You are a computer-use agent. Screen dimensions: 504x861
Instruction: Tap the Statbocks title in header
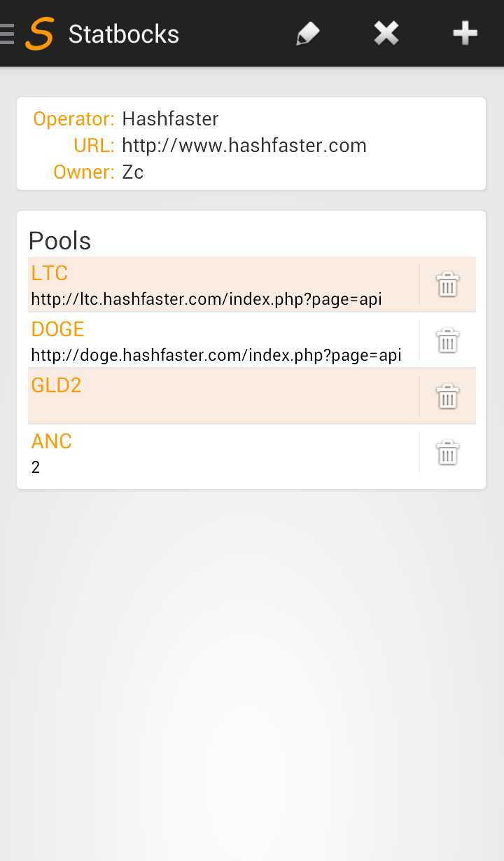coord(124,34)
